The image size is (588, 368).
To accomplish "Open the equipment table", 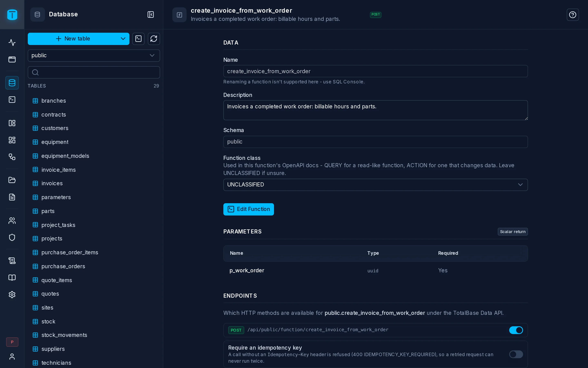I will coord(94,142).
